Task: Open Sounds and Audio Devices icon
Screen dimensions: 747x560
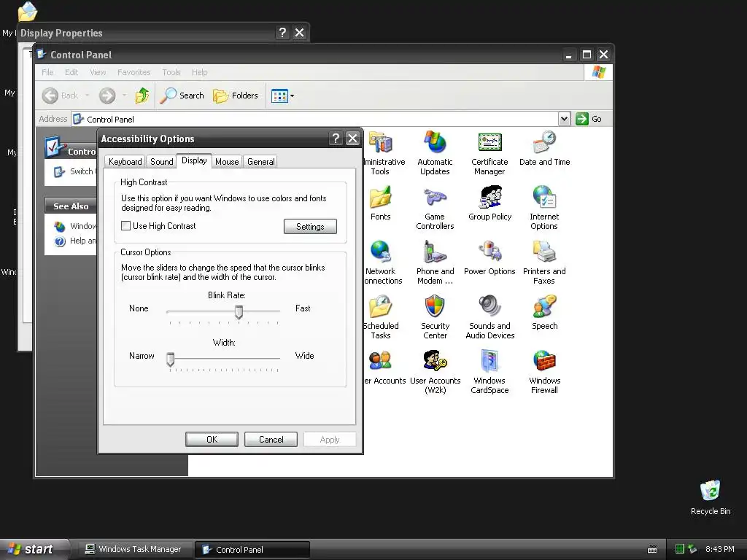Action: point(489,317)
